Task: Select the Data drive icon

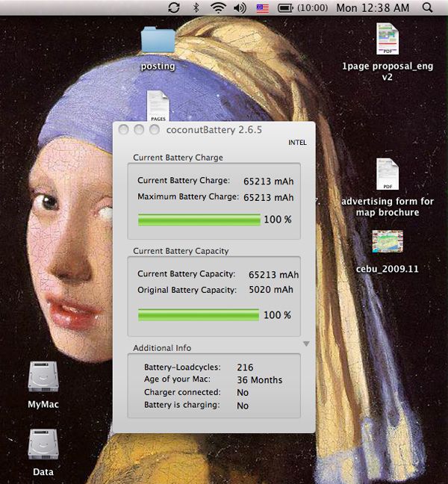Action: [43, 444]
